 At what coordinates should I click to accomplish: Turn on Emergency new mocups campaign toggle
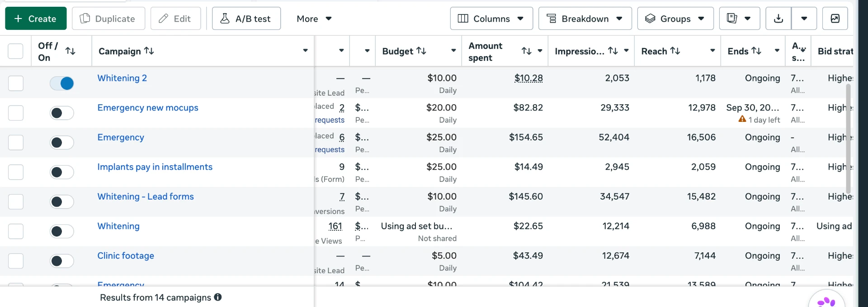pyautogui.click(x=62, y=113)
